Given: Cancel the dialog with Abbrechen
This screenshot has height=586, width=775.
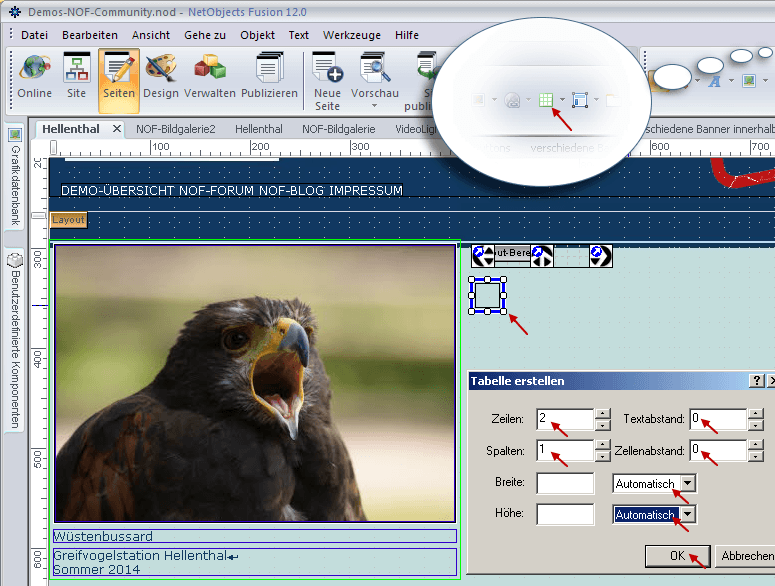Looking at the screenshot, I should (x=746, y=556).
